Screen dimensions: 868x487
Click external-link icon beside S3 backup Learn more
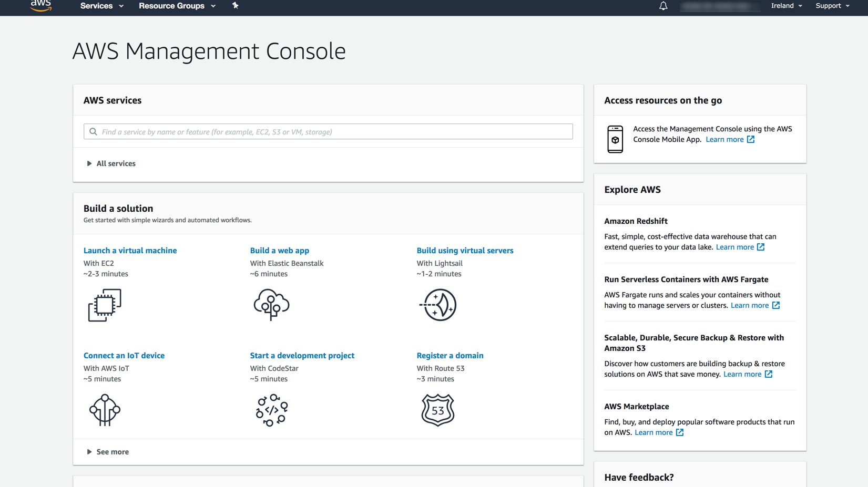pyautogui.click(x=769, y=374)
